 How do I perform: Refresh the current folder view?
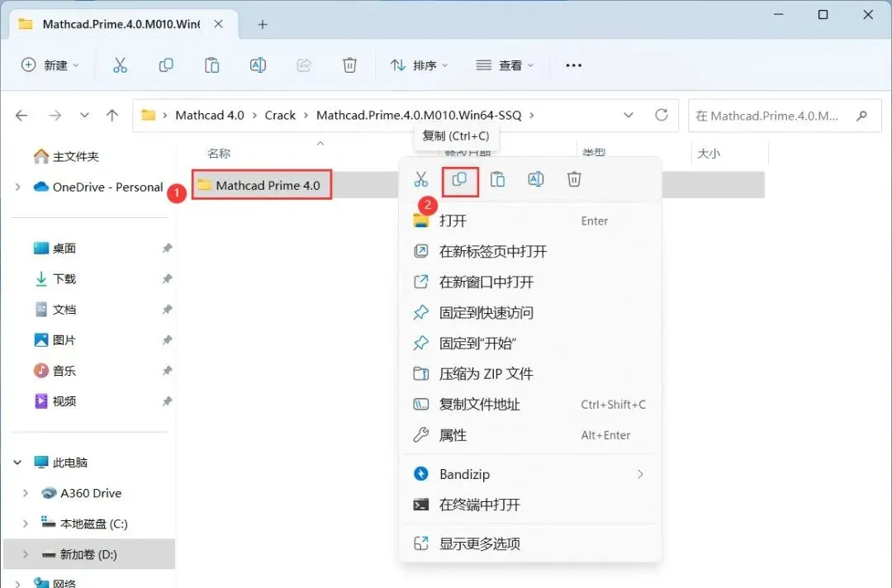661,115
